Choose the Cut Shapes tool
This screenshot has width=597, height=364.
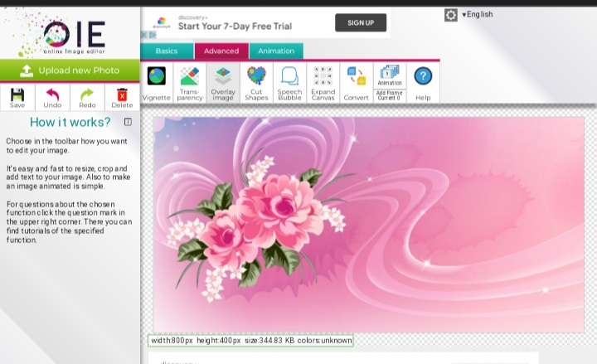click(256, 82)
